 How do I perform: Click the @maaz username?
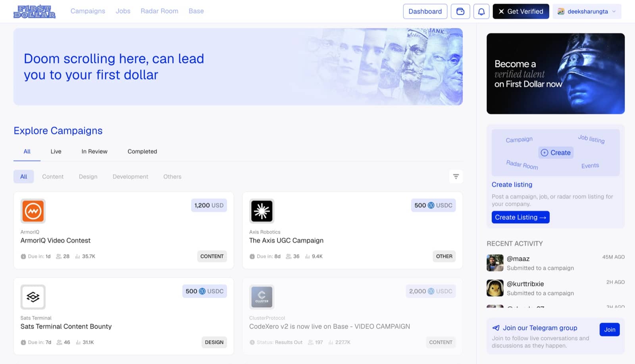pyautogui.click(x=518, y=259)
